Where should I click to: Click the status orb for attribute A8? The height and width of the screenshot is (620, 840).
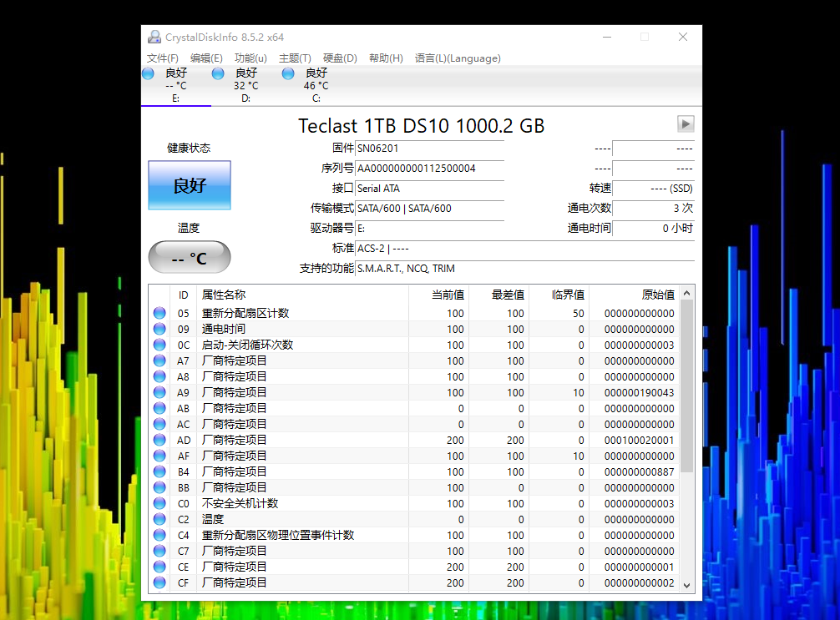point(159,376)
